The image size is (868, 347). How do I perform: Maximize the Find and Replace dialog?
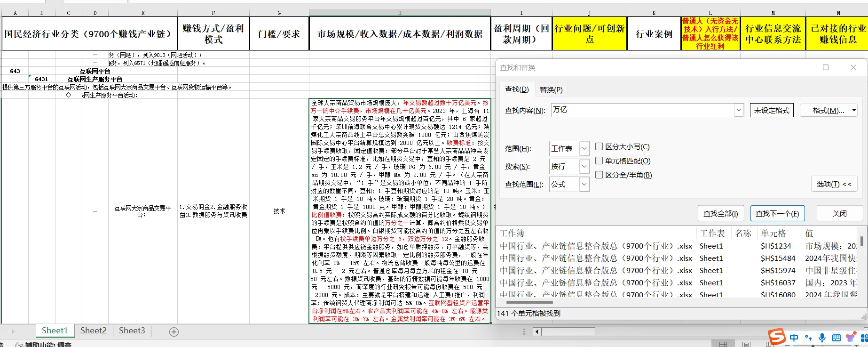click(x=825, y=67)
